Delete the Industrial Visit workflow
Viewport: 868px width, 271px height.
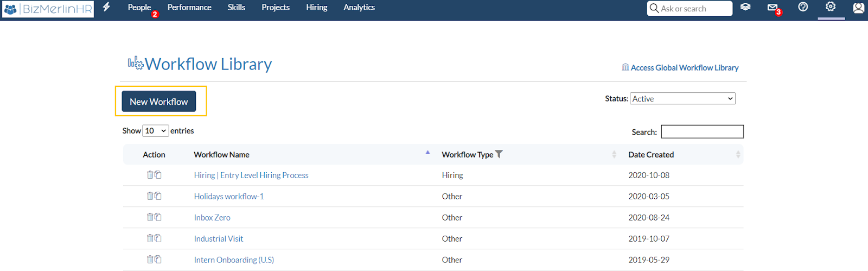(150, 238)
